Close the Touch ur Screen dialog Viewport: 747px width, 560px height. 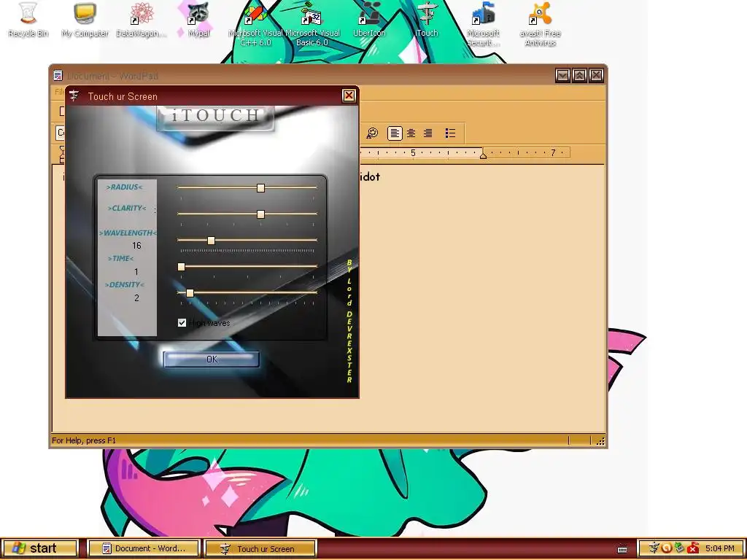(349, 96)
